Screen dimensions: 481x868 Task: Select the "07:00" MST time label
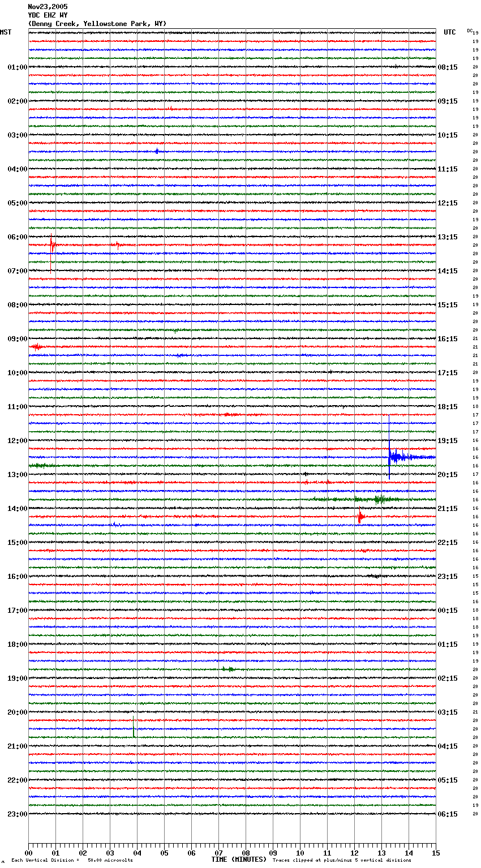18,271
